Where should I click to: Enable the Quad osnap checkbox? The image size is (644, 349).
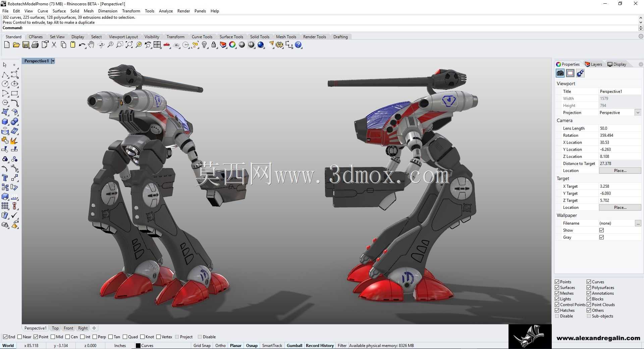[x=125, y=337]
